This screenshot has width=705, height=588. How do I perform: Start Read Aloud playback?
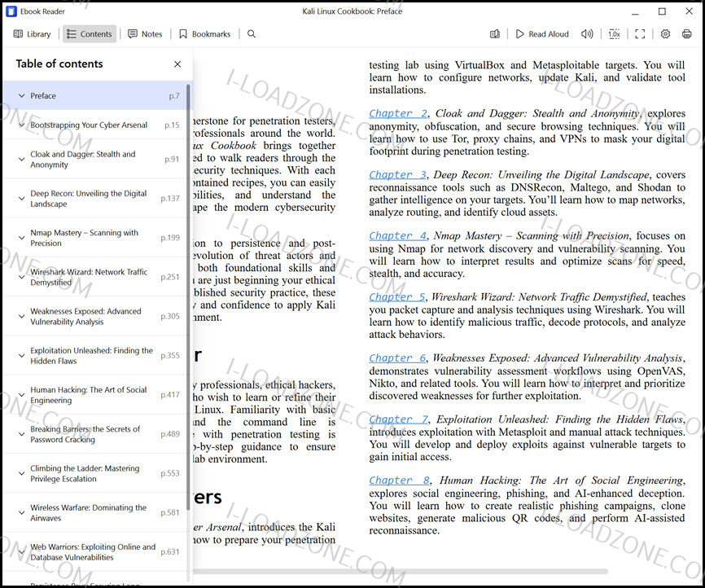pyautogui.click(x=542, y=34)
